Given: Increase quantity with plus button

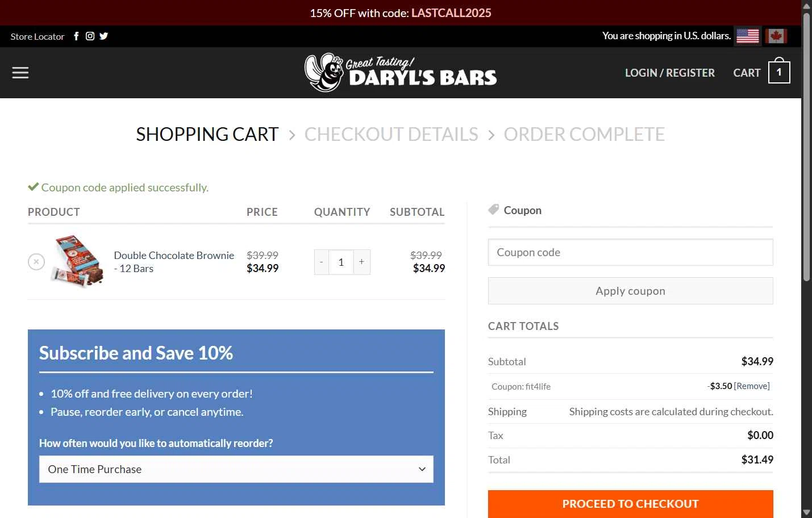Looking at the screenshot, I should [361, 262].
